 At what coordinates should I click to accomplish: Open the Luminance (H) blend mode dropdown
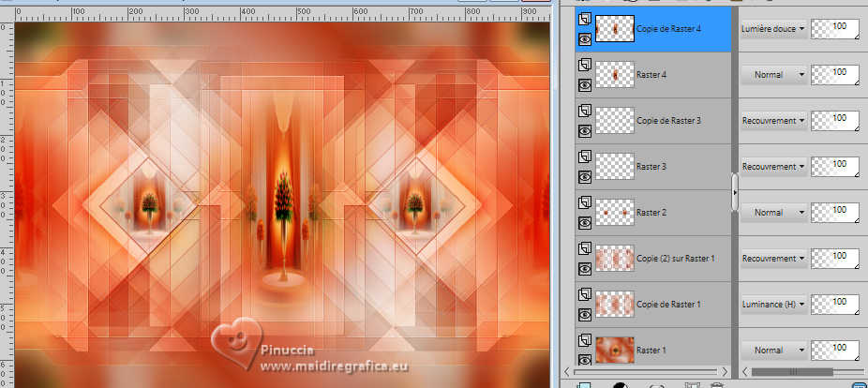click(x=773, y=305)
